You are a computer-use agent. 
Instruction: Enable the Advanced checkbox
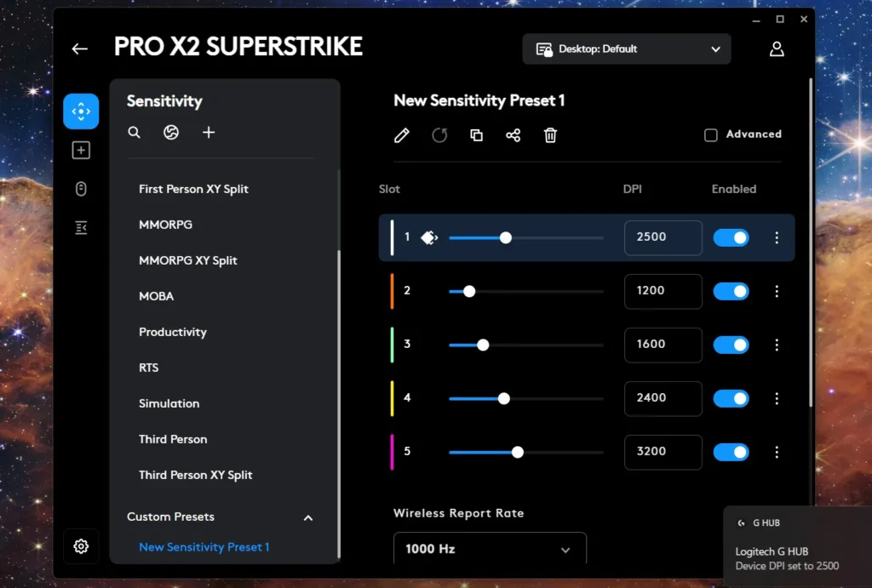coord(711,134)
